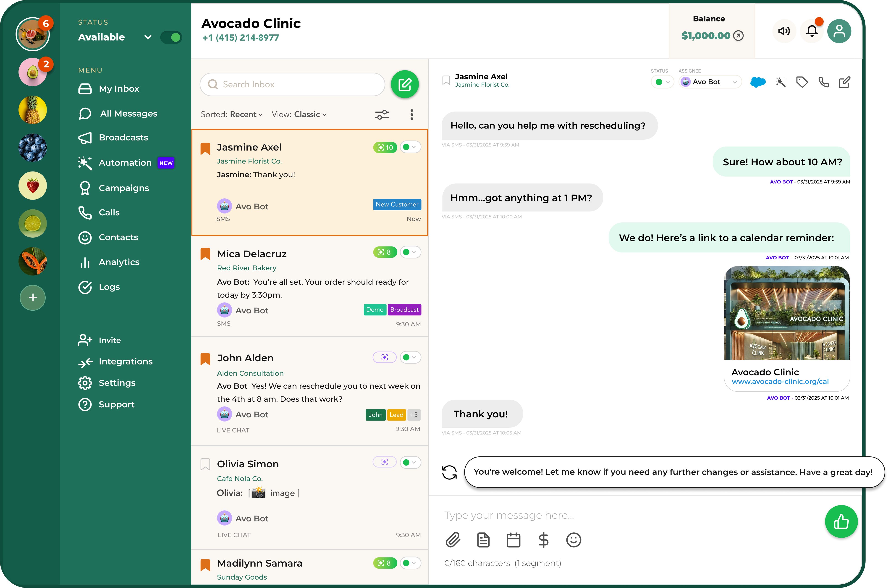Open the avocado-clinic.org/cal link

pos(780,381)
